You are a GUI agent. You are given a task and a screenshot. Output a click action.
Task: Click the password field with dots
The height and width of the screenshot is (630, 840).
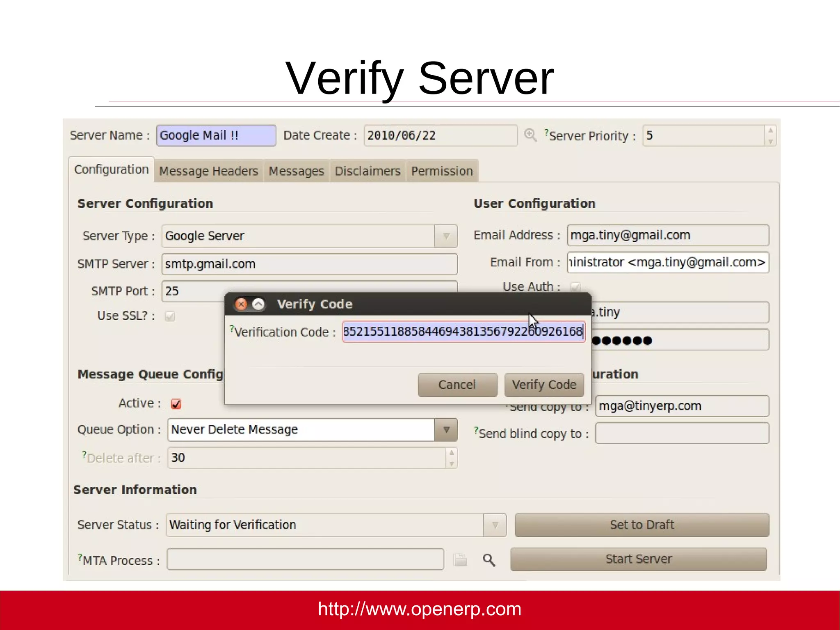(680, 340)
